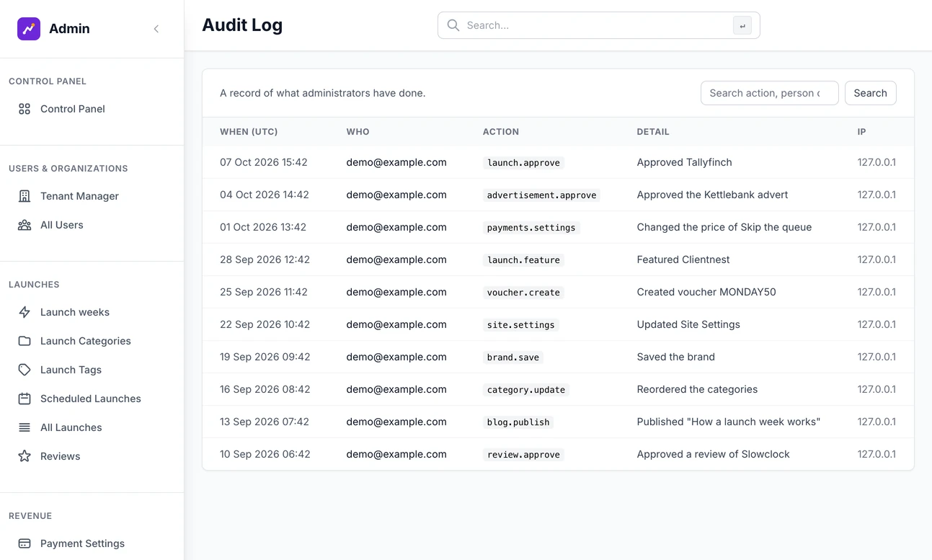The height and width of the screenshot is (560, 932).
Task: Click the detail Approved Tallyfinch
Action: (x=685, y=162)
